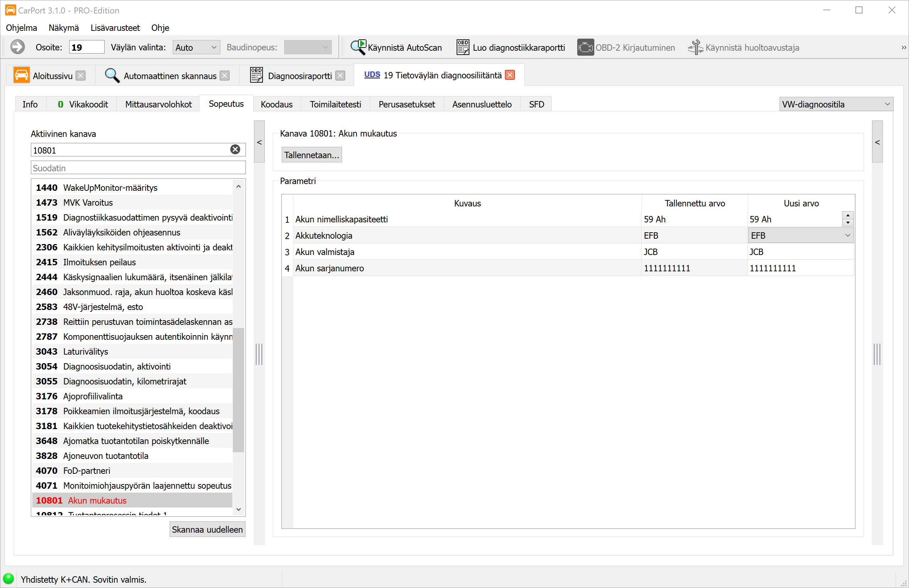The height and width of the screenshot is (588, 909).
Task: Open the Lisävarusteet menu
Action: point(115,28)
